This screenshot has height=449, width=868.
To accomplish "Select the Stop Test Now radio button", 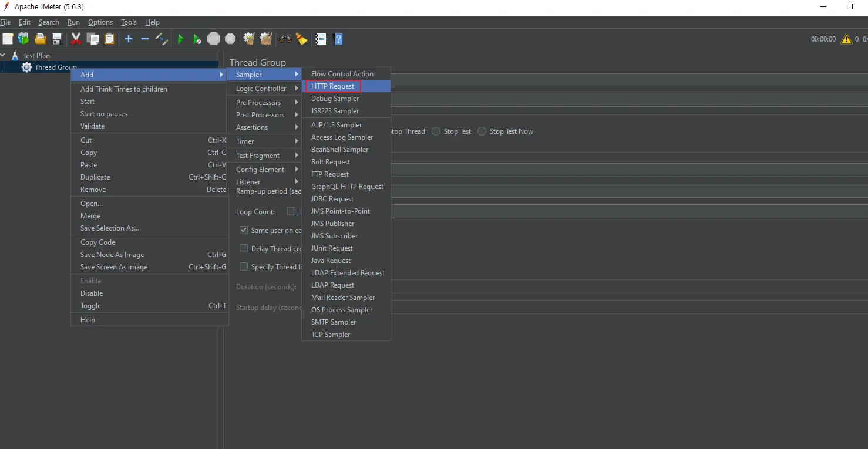I will pyautogui.click(x=482, y=131).
